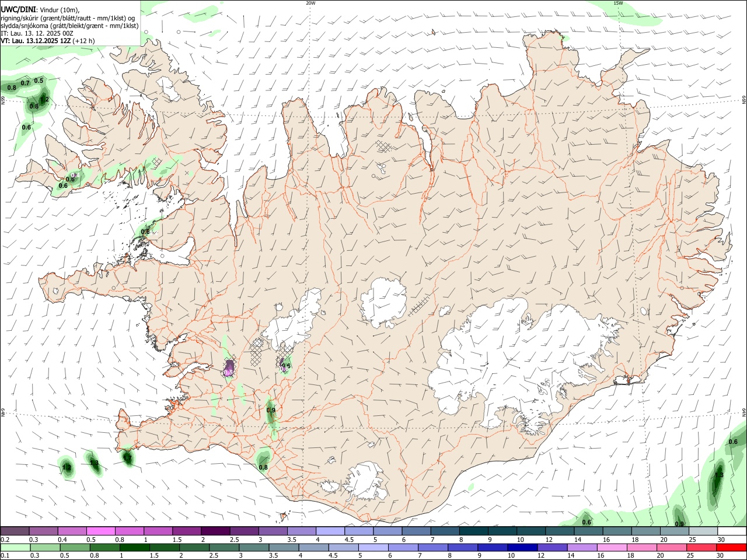747x560 pixels.
Task: Click the white swatch ending the snow legend
Action: tap(732, 531)
